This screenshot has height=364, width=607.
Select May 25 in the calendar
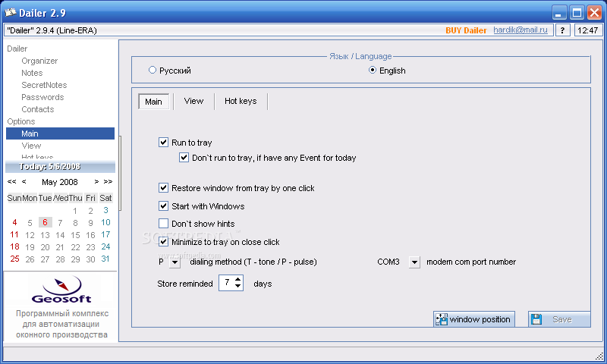(14, 259)
